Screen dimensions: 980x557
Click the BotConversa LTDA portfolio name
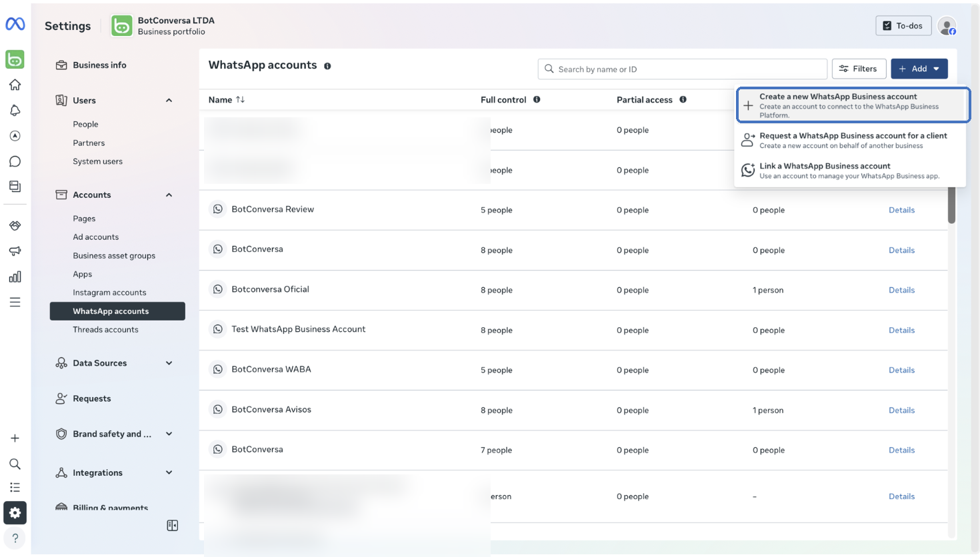176,21
